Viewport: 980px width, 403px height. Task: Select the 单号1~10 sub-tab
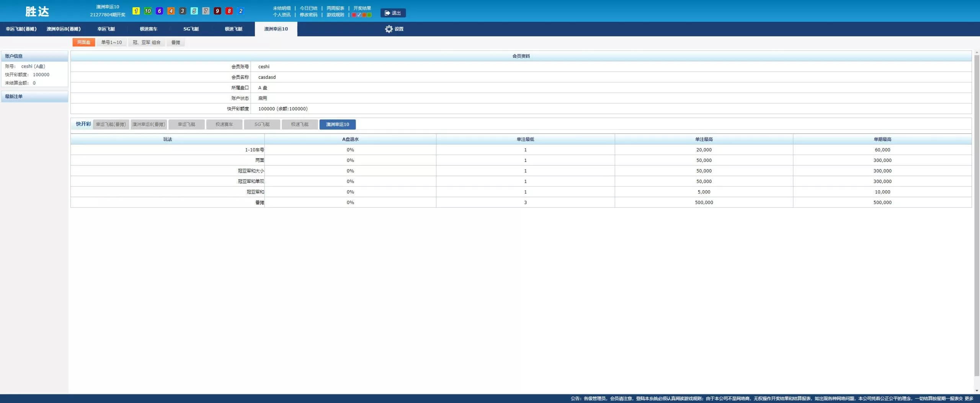[x=111, y=42]
